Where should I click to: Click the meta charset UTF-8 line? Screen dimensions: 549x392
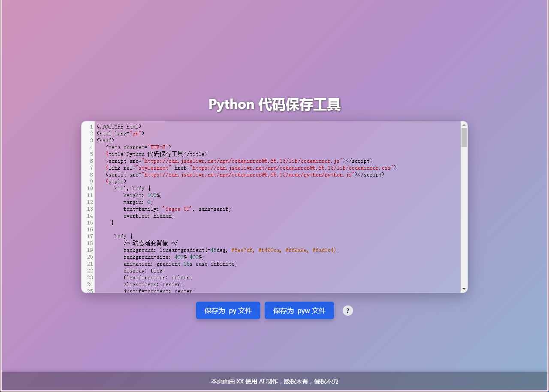tap(139, 147)
